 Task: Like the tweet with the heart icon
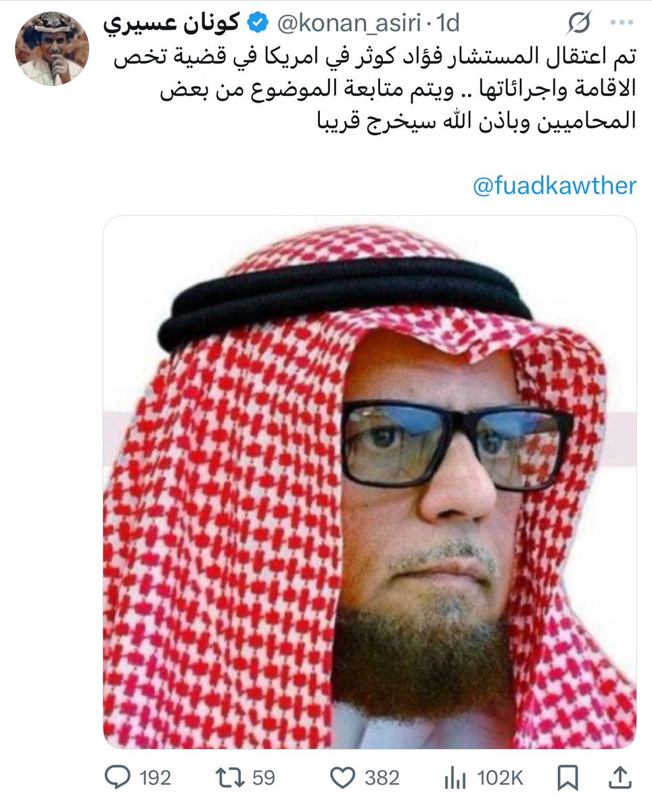[344, 778]
